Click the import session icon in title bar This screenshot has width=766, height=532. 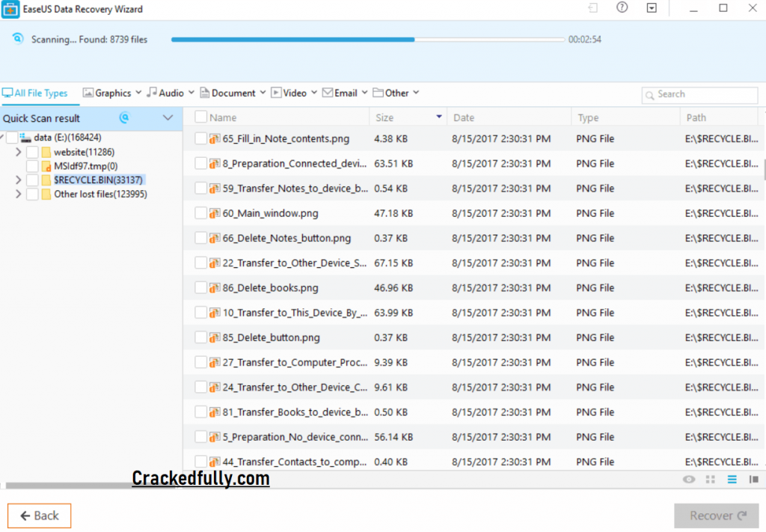[592, 7]
